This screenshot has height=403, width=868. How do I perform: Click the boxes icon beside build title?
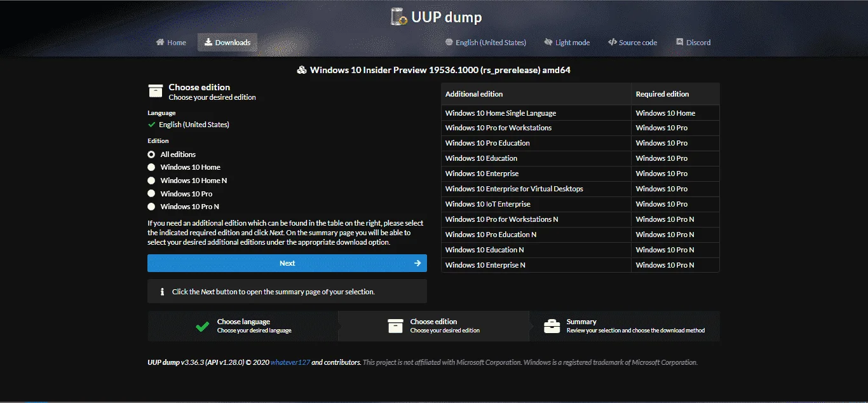302,70
